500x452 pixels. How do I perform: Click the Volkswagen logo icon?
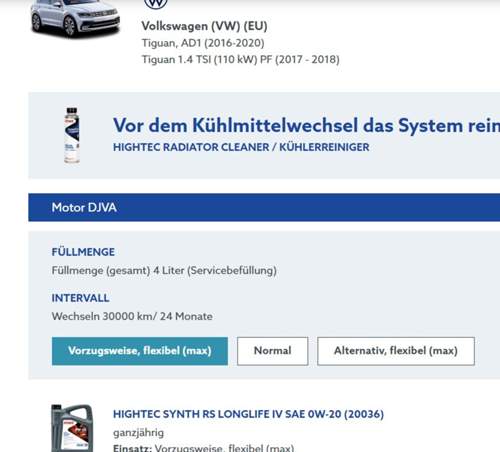[x=155, y=4]
